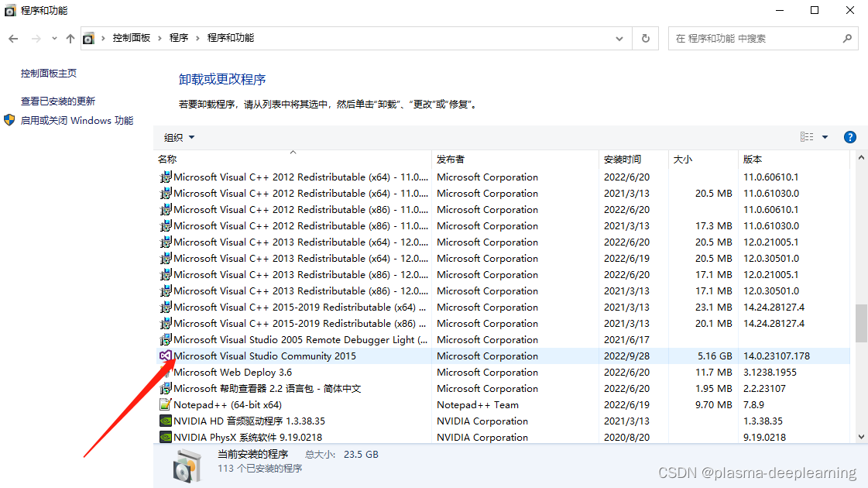Screen dimensions: 868x488
Task: Minimize the 程序和功能 window
Action: [x=780, y=11]
